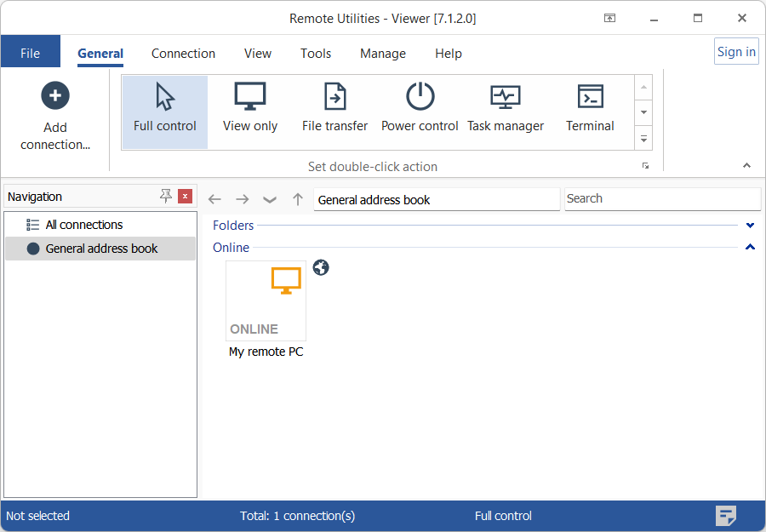Collapse the Online section

click(750, 248)
